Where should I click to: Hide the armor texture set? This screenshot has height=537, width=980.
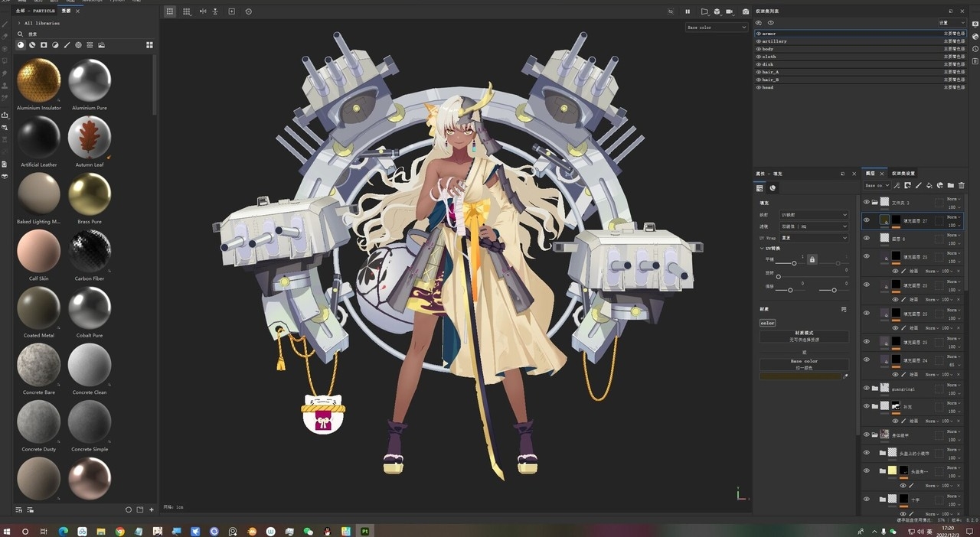[759, 34]
